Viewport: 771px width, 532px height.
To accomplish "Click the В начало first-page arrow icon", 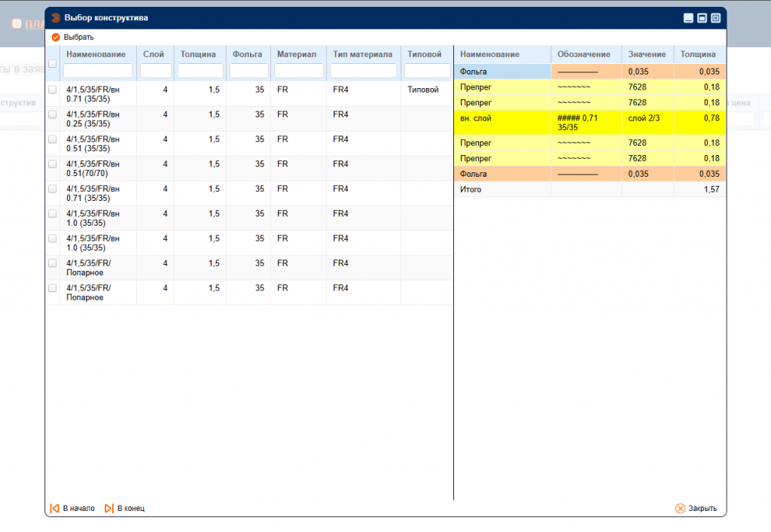I will point(54,509).
